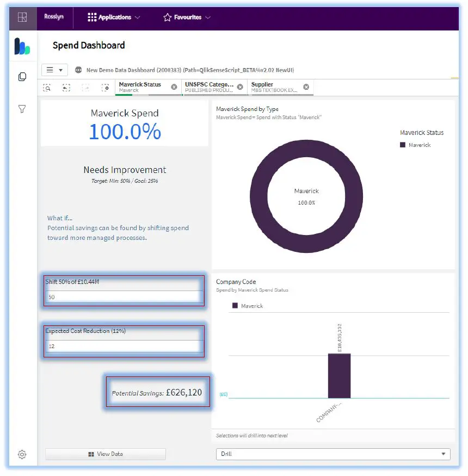The image size is (468, 476).
Task: Expand the Applications dropdown
Action: (137, 17)
